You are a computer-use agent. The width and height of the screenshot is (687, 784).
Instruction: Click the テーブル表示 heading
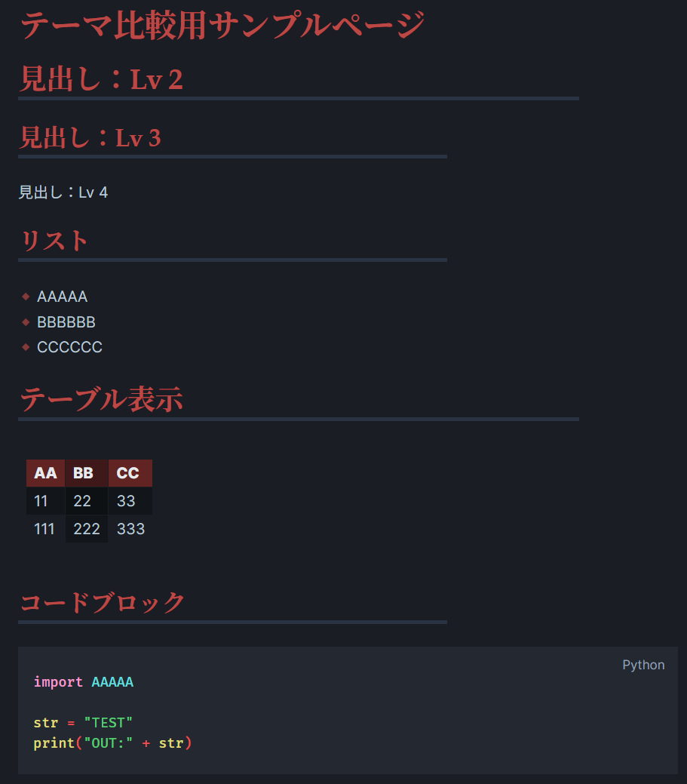[x=101, y=399]
